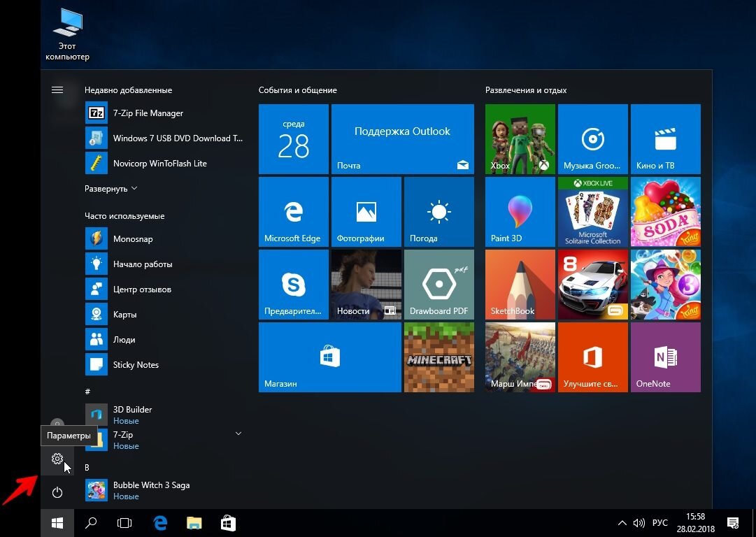This screenshot has height=537, width=756.
Task: Click the Power button icon
Action: point(57,492)
